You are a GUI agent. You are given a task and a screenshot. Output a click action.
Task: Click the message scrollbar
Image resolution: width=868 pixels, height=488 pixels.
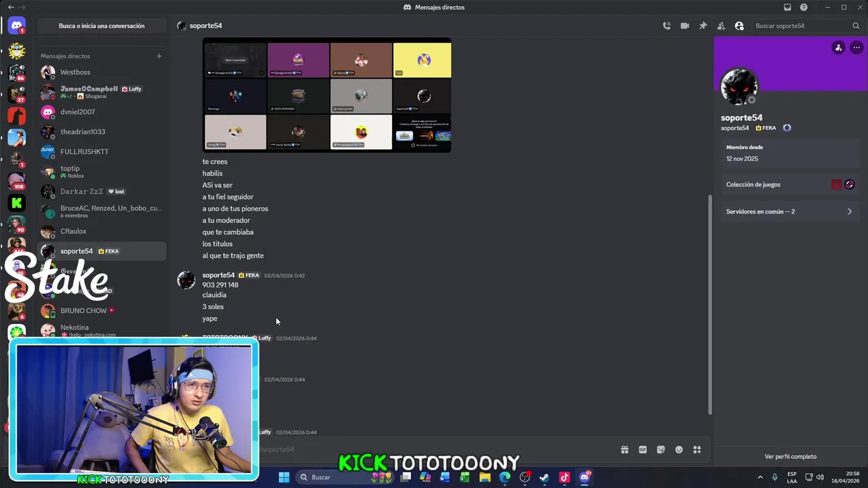pos(710,305)
